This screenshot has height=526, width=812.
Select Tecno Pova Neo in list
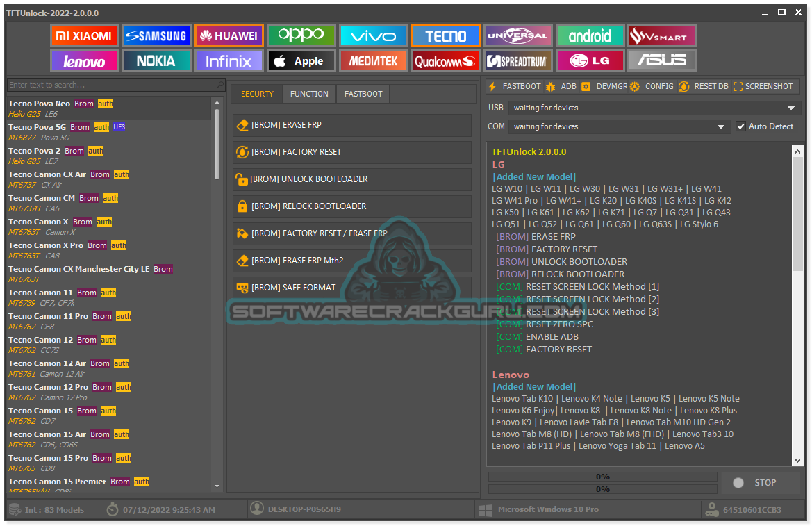pos(109,108)
